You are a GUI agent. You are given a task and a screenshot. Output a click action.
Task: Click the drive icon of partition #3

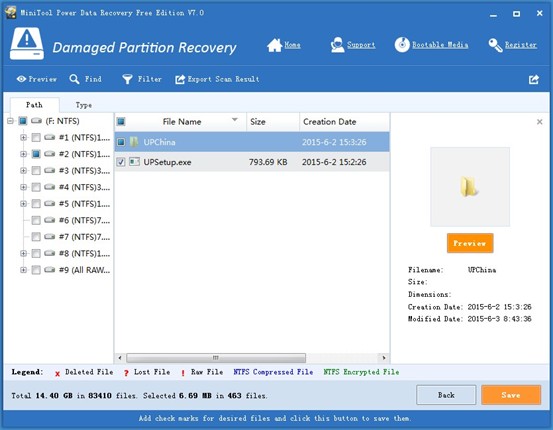pyautogui.click(x=50, y=170)
